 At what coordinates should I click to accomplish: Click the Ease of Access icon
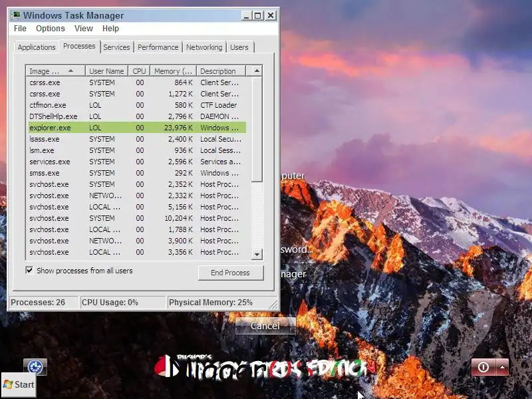coord(35,366)
